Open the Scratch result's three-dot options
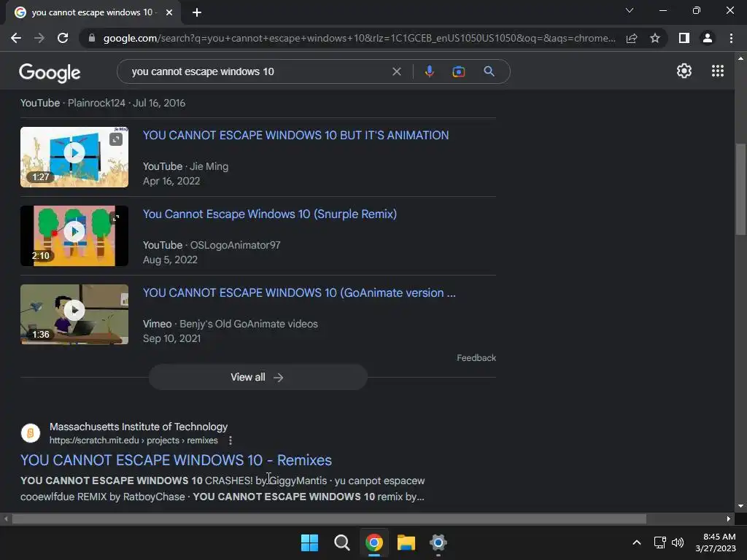 point(230,440)
